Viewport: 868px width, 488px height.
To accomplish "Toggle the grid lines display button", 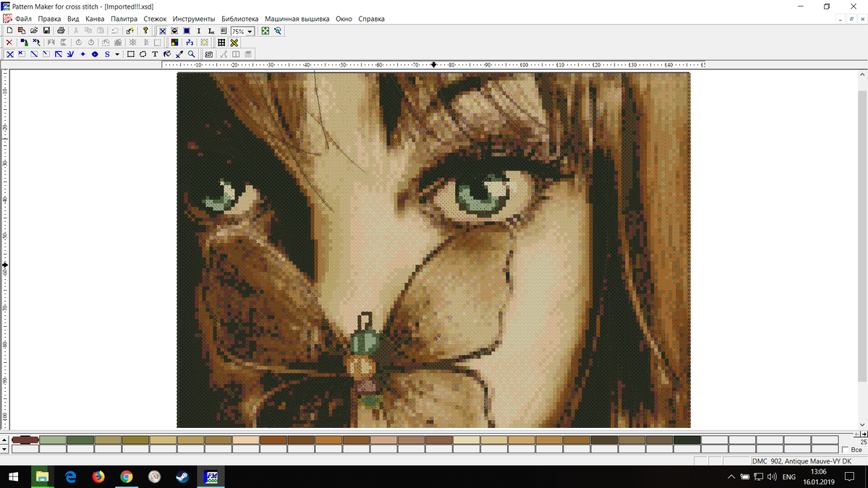I will click(221, 43).
